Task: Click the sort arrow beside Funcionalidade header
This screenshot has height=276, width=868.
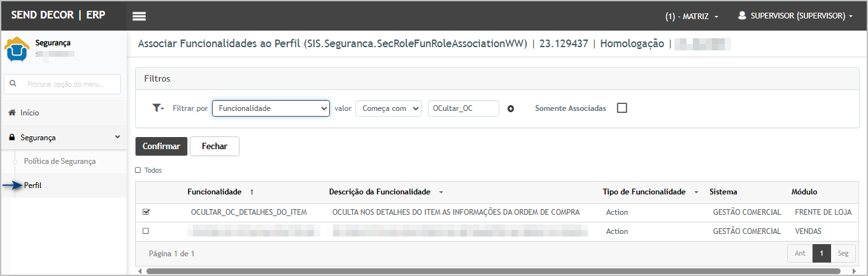Action: tap(251, 192)
